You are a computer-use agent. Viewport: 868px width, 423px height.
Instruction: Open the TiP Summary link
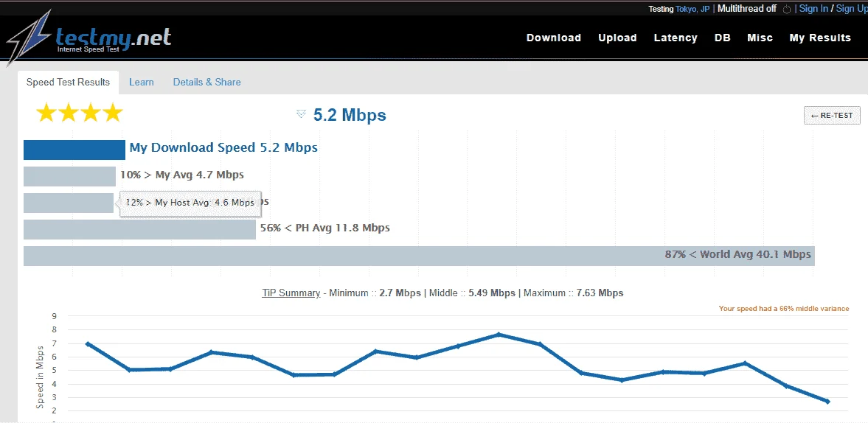[x=291, y=293]
